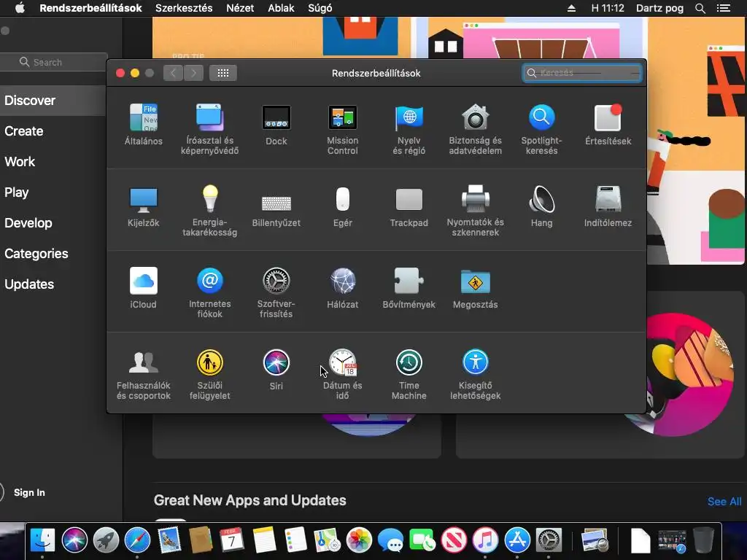Open the Dock preference pane
Screen dimensions: 747x560
276,124
